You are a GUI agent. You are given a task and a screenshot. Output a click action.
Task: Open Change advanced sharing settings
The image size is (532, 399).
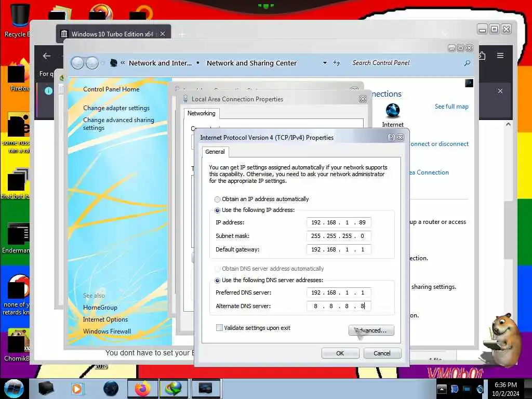(118, 124)
